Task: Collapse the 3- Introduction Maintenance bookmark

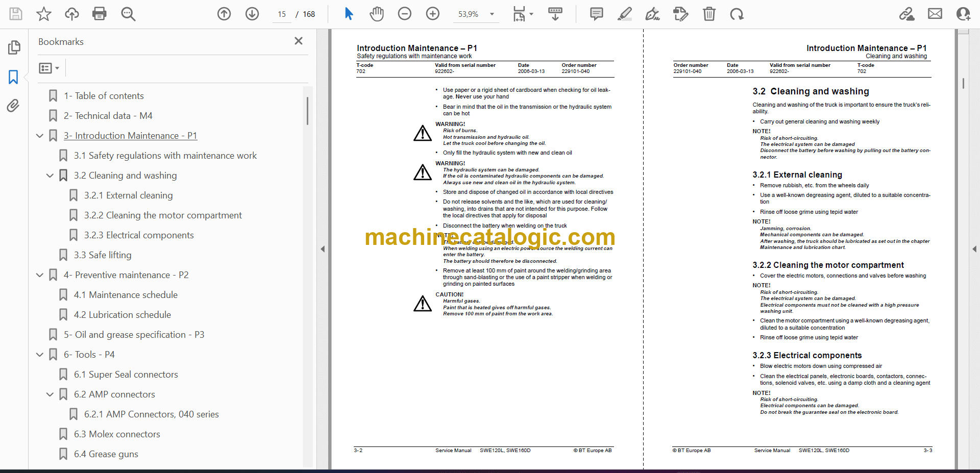Action: point(40,136)
